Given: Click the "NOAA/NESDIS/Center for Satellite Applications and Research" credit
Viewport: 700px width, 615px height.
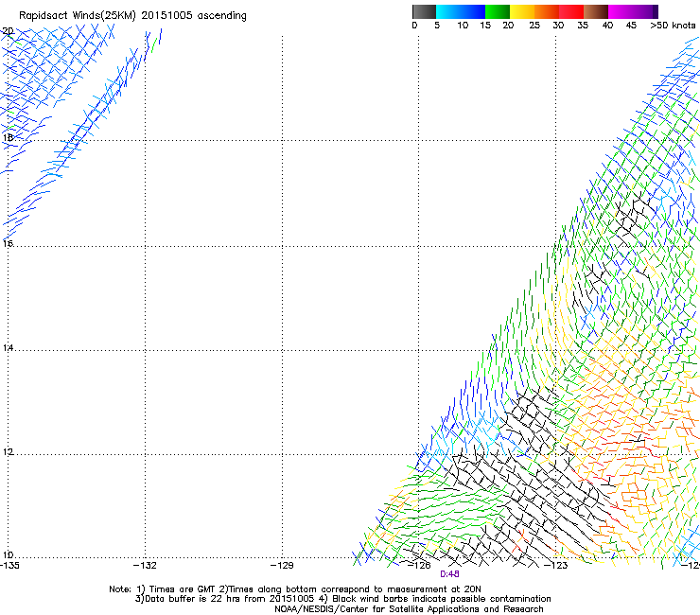Looking at the screenshot, I should coord(409,609).
